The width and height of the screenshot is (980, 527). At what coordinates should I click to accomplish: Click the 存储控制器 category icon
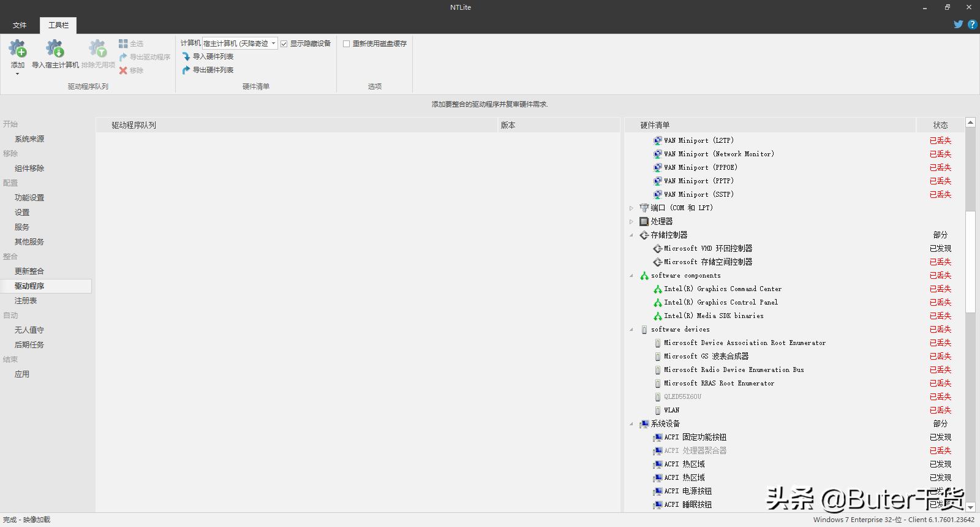point(644,235)
